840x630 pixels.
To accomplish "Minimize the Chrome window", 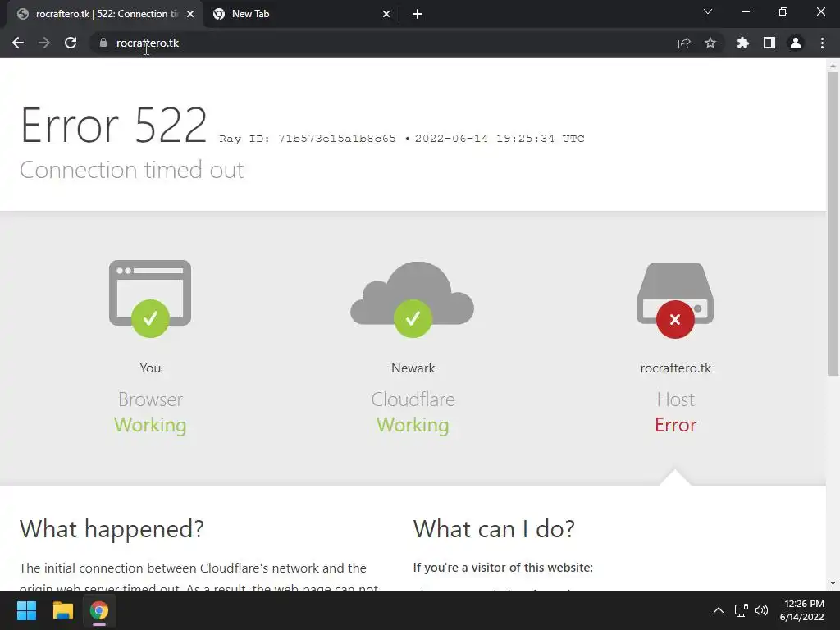I will click(x=746, y=11).
